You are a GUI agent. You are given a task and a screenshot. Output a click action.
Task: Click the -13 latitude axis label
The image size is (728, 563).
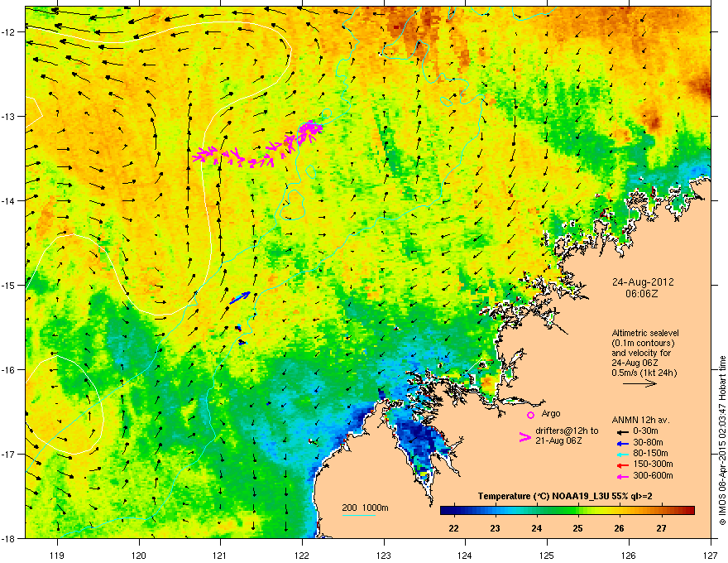point(8,116)
